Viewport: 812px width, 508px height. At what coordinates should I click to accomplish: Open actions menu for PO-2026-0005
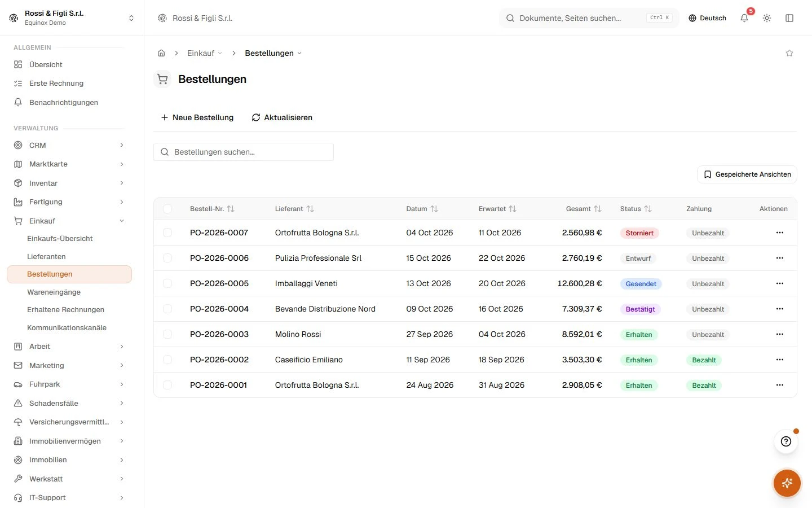click(780, 283)
